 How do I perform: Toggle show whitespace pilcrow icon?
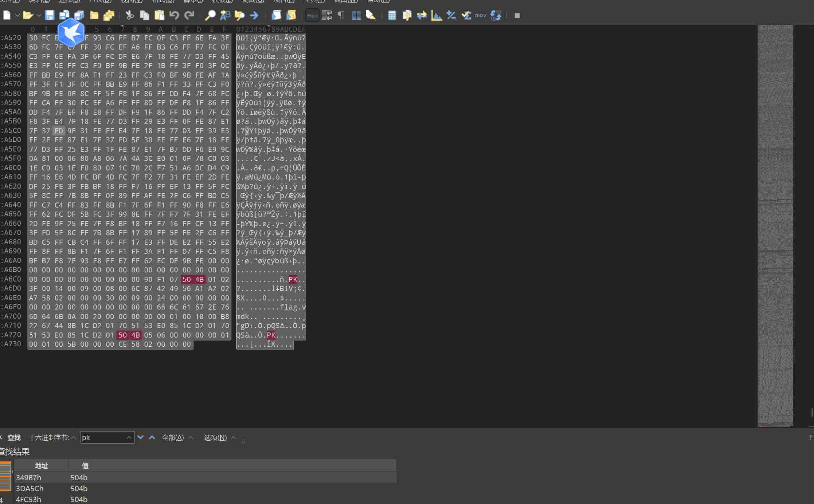[x=341, y=15]
